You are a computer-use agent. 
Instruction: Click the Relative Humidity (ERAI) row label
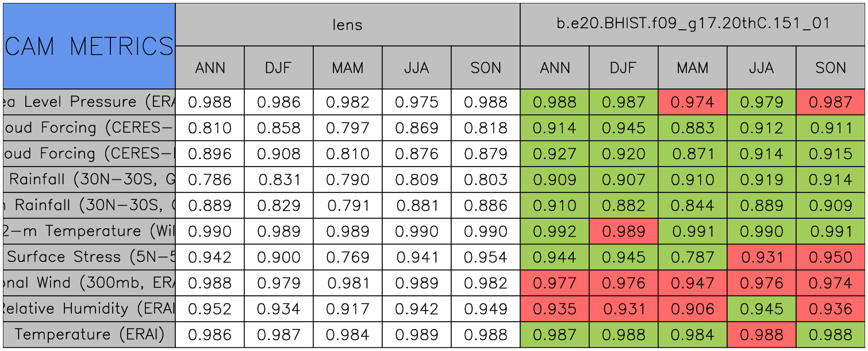click(x=89, y=308)
